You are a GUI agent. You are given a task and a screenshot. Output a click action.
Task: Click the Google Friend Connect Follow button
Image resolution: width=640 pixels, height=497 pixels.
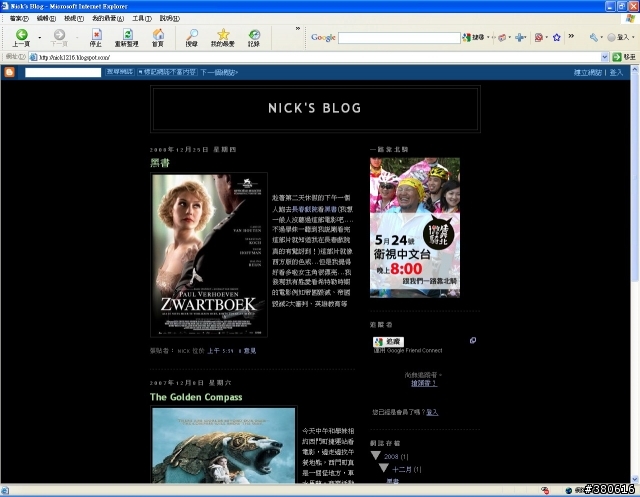(x=388, y=342)
